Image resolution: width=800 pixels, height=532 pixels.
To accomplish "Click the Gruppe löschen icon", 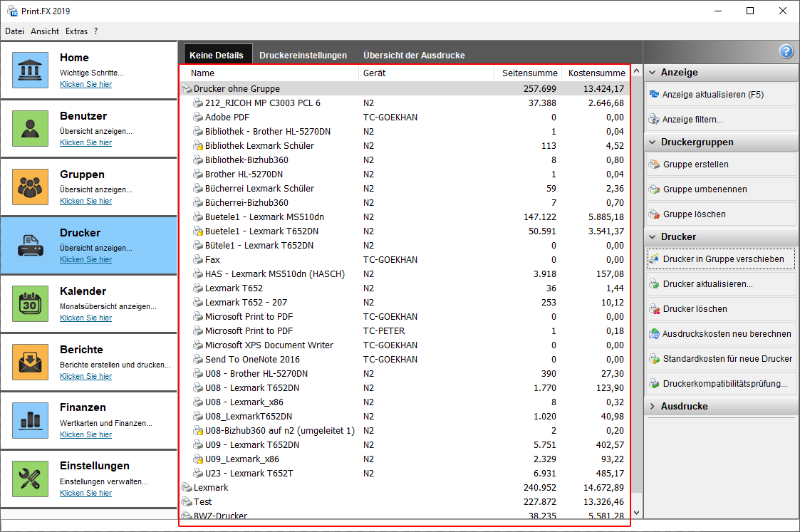I will 654,214.
